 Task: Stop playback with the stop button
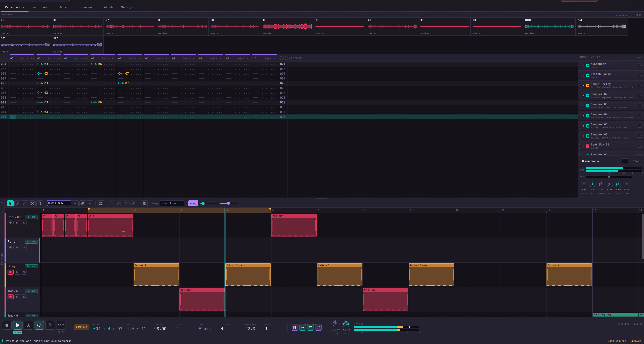coord(7,325)
